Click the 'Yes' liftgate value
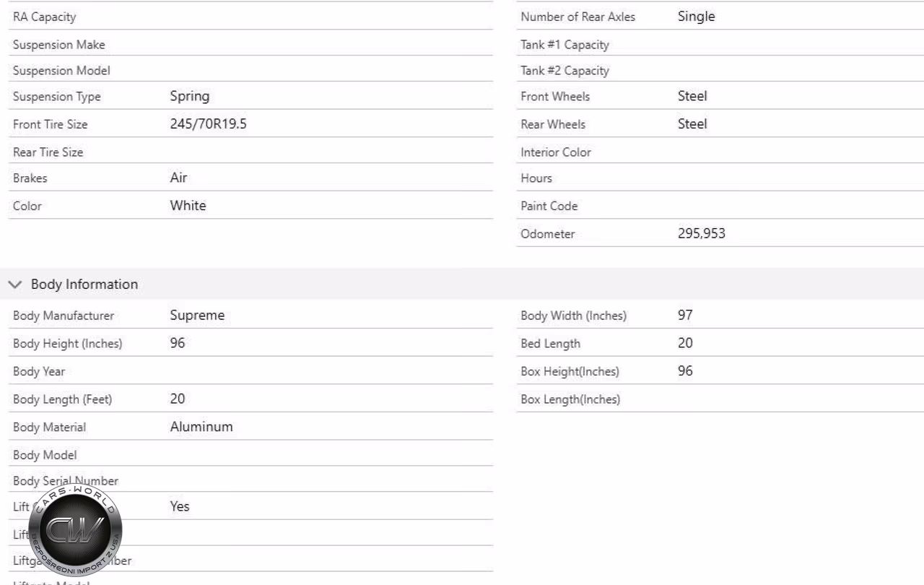Screen dimensions: 924x585 (180, 506)
